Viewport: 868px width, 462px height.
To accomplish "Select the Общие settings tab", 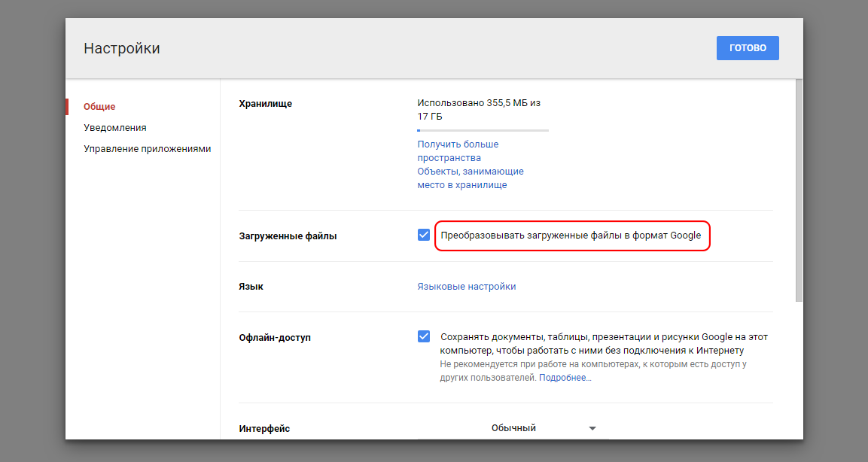I will click(99, 107).
